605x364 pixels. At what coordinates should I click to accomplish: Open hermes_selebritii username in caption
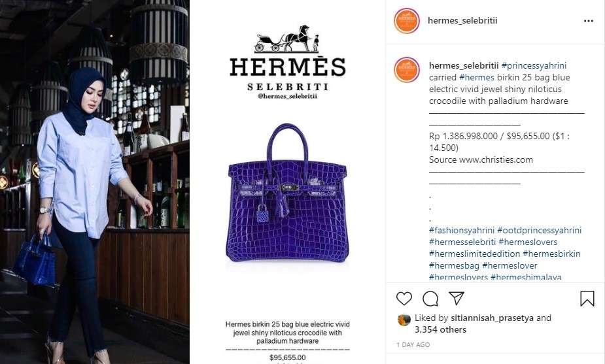[x=464, y=65]
